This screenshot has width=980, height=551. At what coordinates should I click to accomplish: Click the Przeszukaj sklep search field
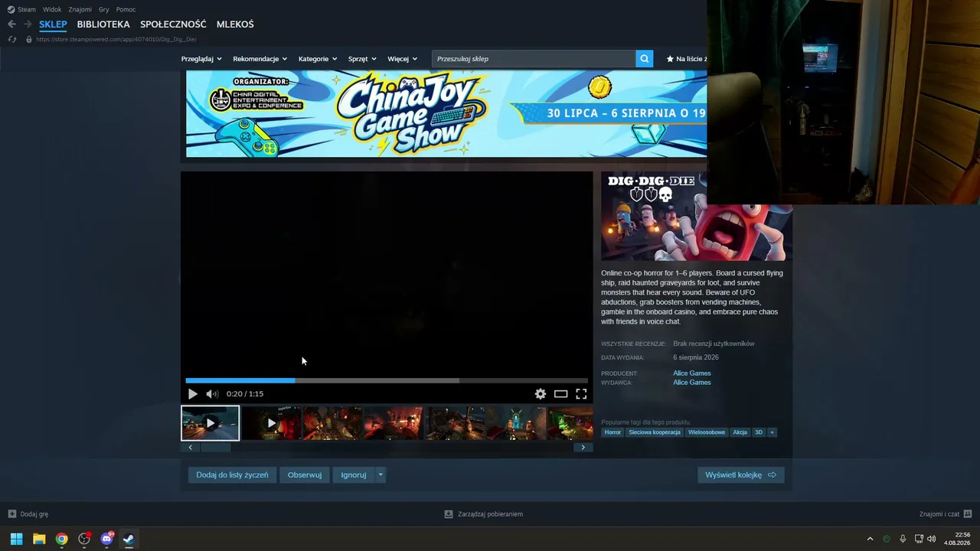(x=534, y=59)
